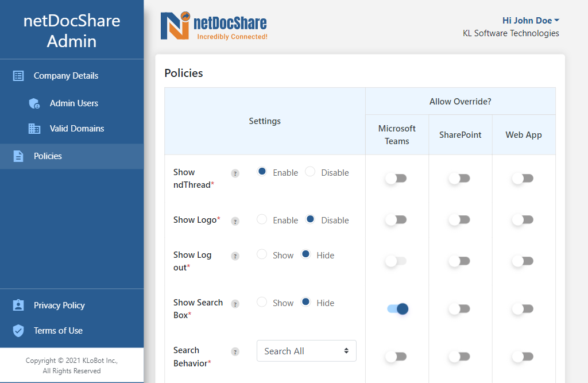The width and height of the screenshot is (588, 383).
Task: Toggle Web App override for Search Behavior
Action: (523, 357)
